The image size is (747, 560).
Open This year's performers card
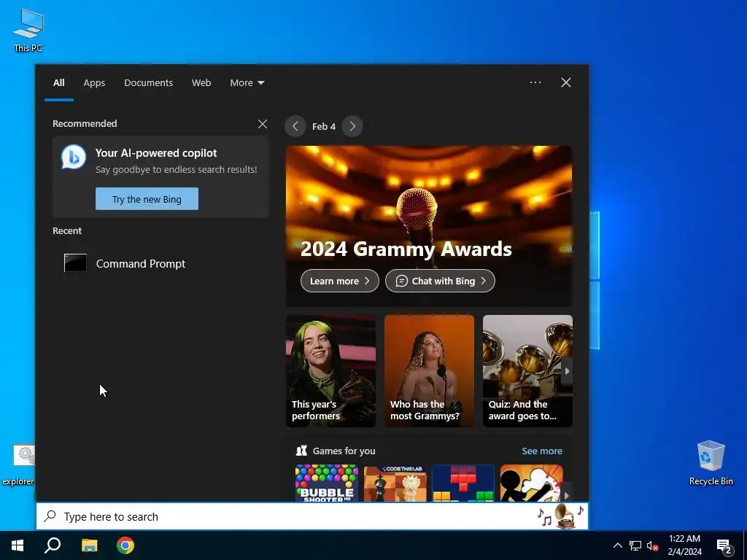coord(330,371)
